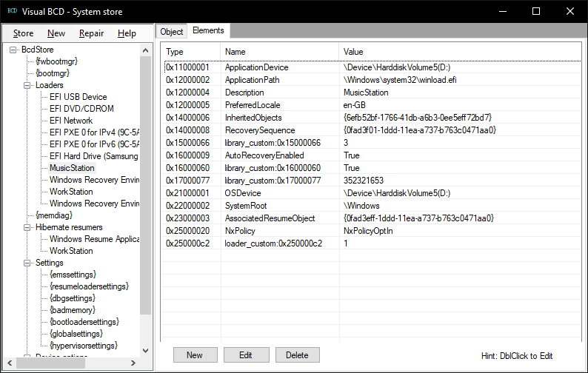Collapse the Hibernate resumers branch

[x=27, y=227]
